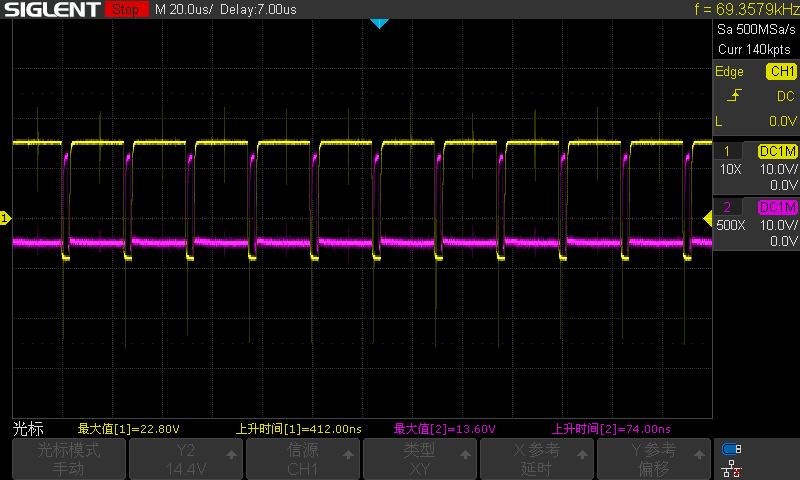Click the red Stop acquisition status indicator
The width and height of the screenshot is (800, 480).
pos(124,10)
